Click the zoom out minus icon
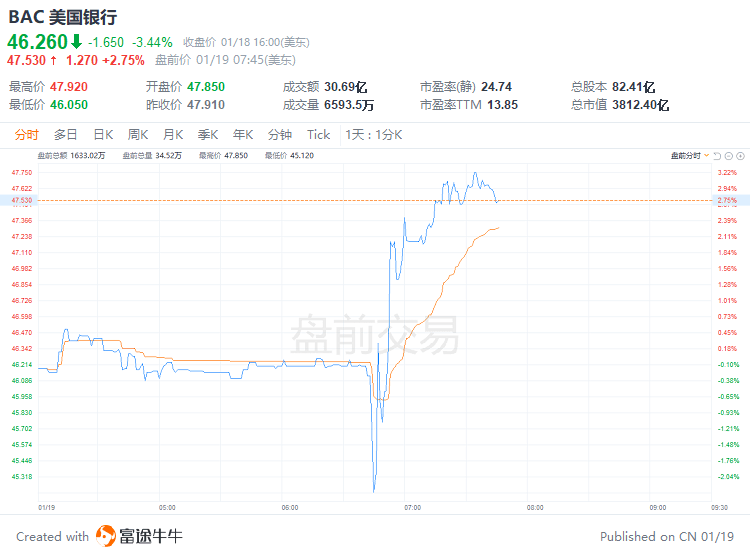This screenshot has height=557, width=750. 726,156
